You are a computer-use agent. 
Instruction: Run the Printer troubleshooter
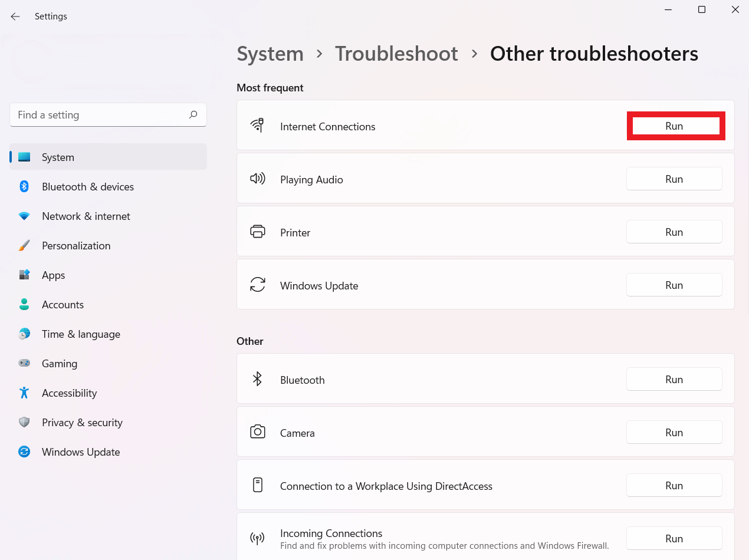[674, 232]
